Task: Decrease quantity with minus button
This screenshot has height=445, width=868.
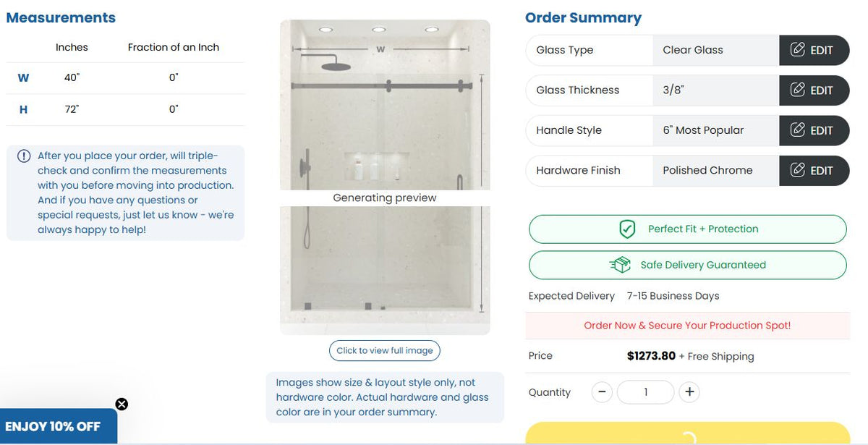Action: click(602, 392)
